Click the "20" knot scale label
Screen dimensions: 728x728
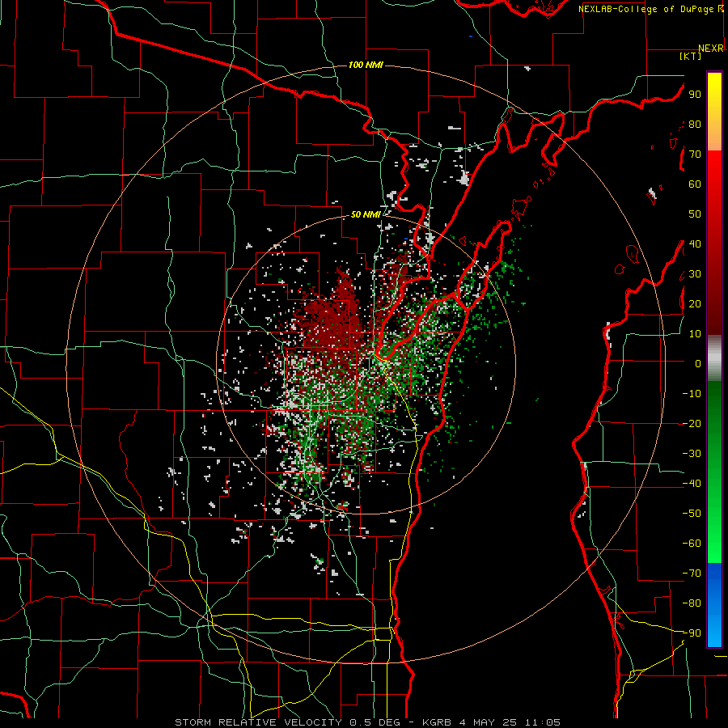point(695,303)
